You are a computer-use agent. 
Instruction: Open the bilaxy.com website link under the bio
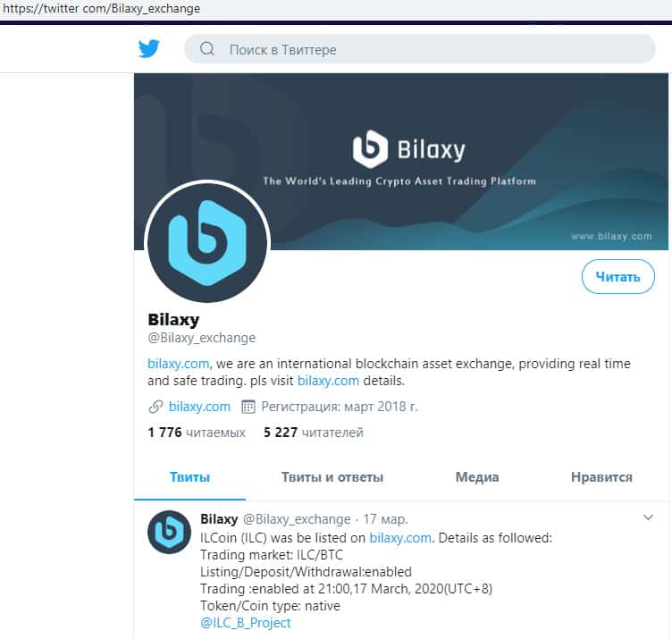point(199,407)
